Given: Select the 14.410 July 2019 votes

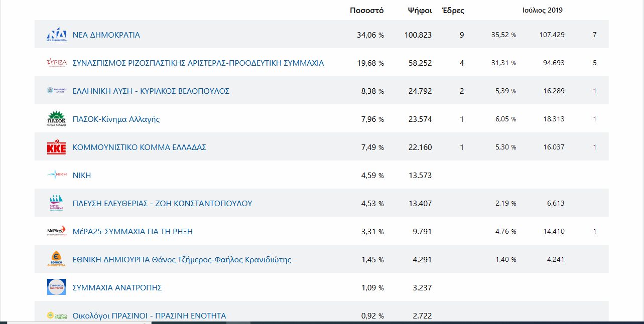Looking at the screenshot, I should 554,232.
